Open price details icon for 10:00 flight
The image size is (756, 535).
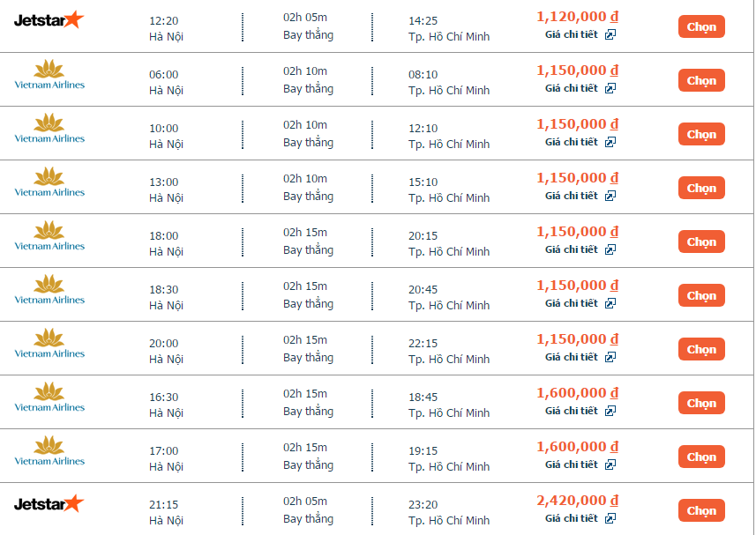(610, 142)
